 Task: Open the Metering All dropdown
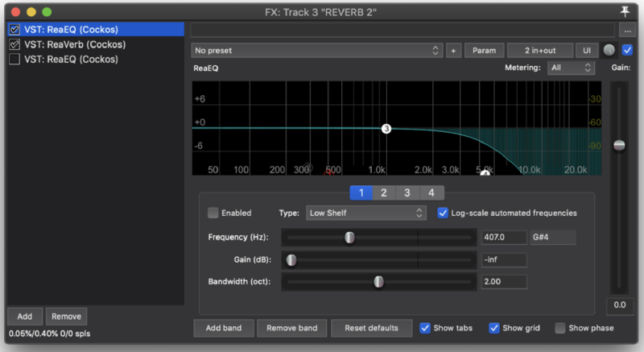pyautogui.click(x=571, y=68)
